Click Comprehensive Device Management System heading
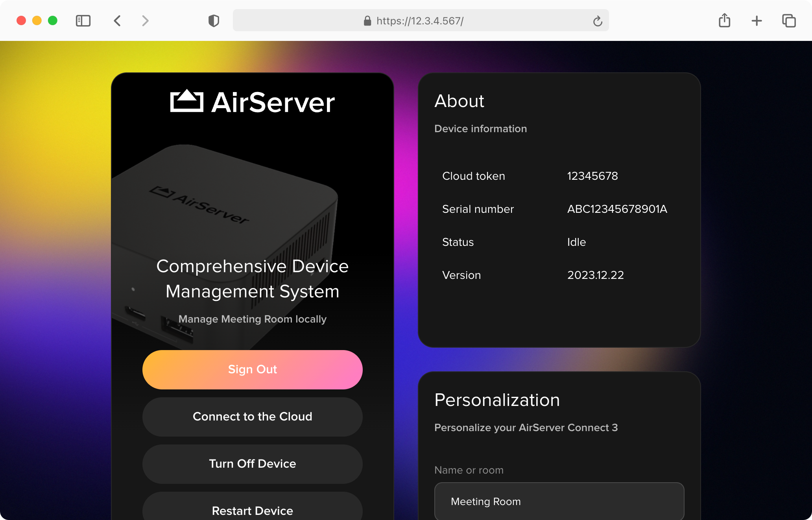The width and height of the screenshot is (812, 520). (x=253, y=279)
